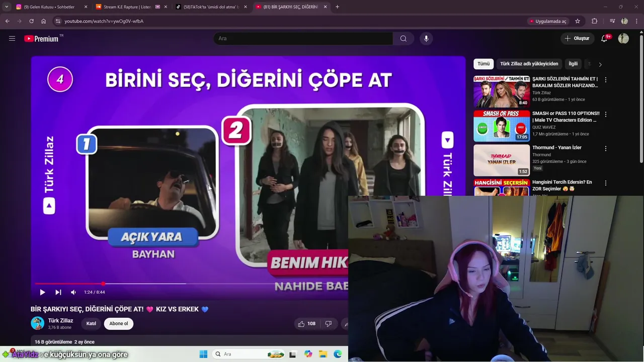The height and width of the screenshot is (362, 644).
Task: Start voice search with the microphone
Action: (x=426, y=38)
